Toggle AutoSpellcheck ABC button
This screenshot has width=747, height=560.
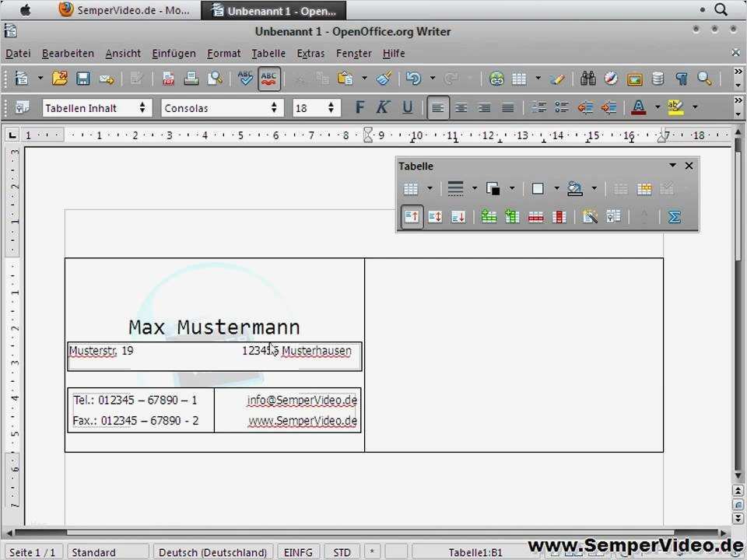(x=269, y=78)
